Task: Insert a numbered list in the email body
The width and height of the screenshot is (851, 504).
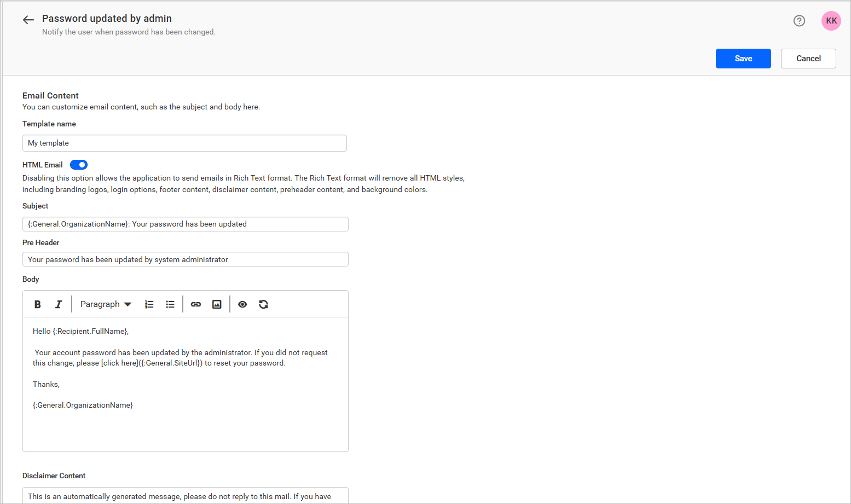Action: 149,304
